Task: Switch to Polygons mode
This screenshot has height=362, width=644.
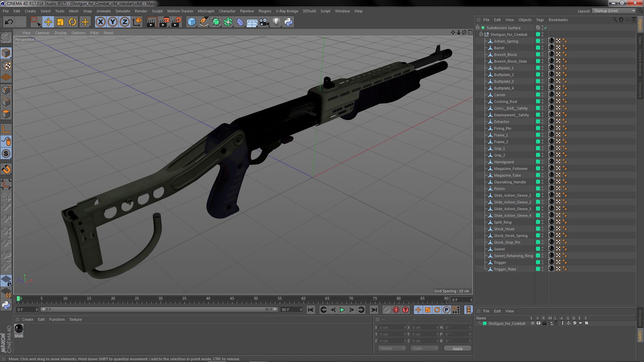Action: pyautogui.click(x=6, y=114)
